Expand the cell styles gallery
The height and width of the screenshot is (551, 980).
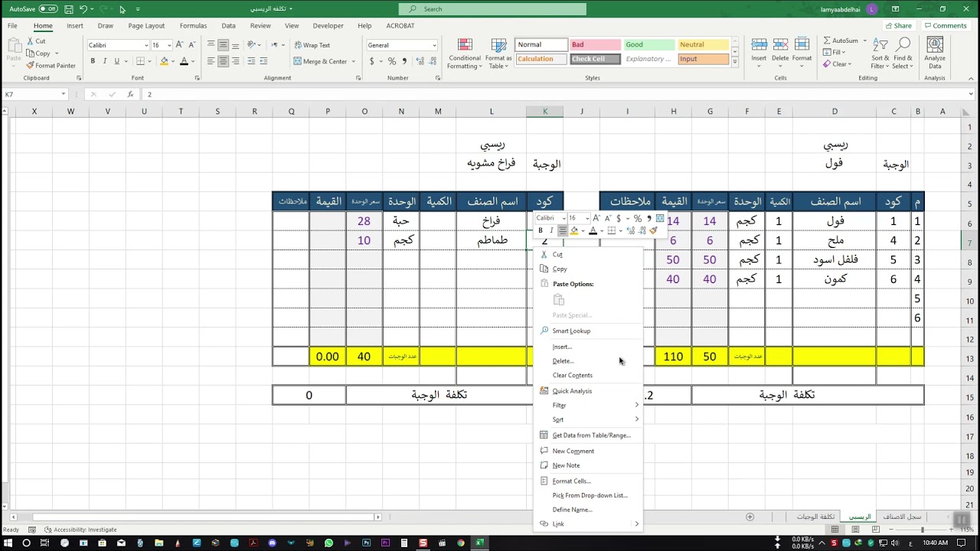pos(735,63)
